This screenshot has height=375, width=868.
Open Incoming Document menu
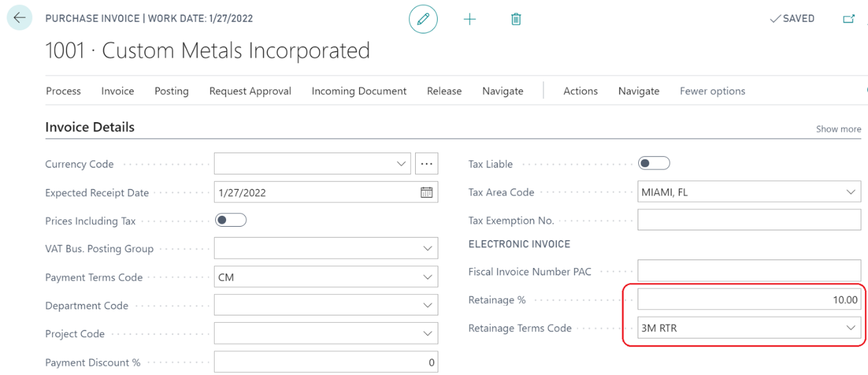pos(359,91)
